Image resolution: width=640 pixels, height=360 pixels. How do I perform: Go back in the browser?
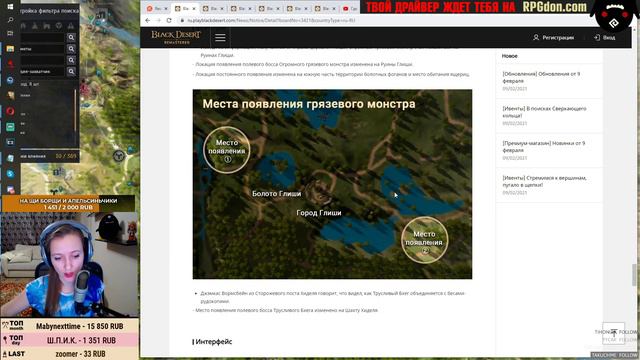[x=148, y=20]
